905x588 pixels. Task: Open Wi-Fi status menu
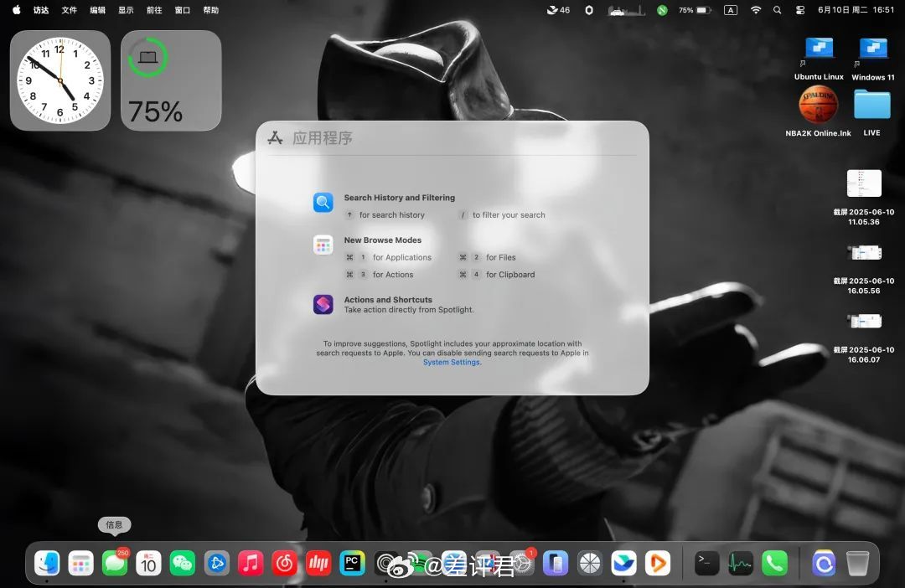756,10
